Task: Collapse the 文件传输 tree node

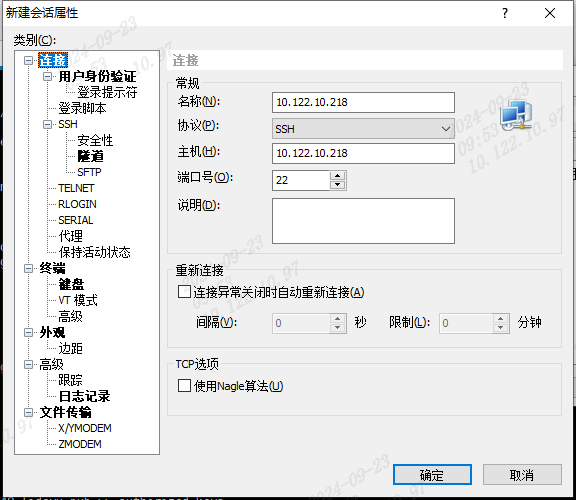Action: tap(28, 413)
